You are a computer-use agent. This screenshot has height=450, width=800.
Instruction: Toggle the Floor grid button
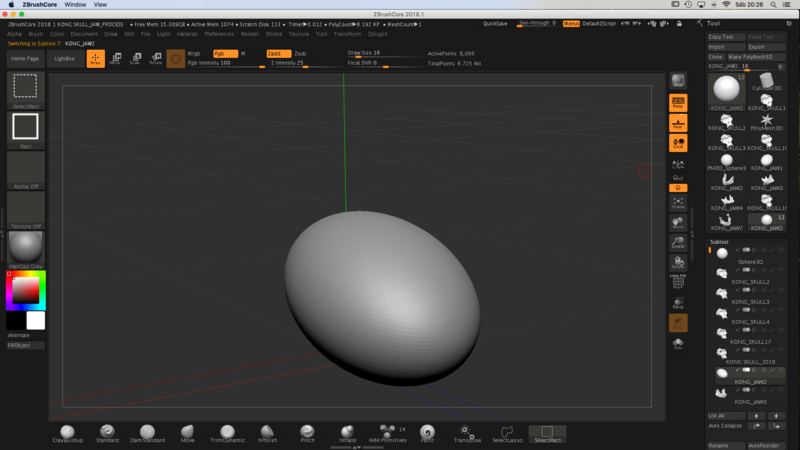point(678,124)
